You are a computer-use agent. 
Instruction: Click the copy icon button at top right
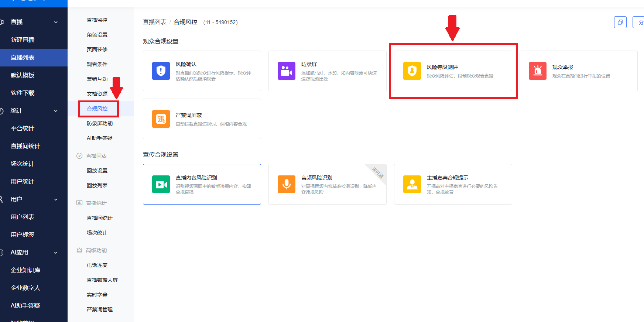620,22
